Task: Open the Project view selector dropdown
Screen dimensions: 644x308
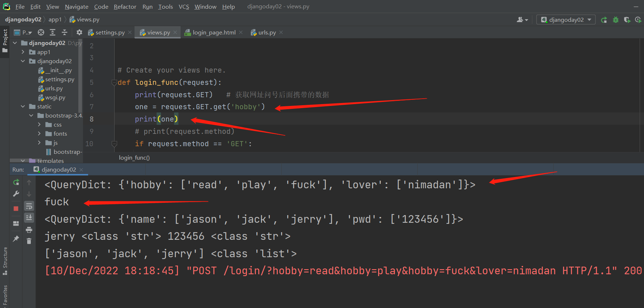Action: 23,33
